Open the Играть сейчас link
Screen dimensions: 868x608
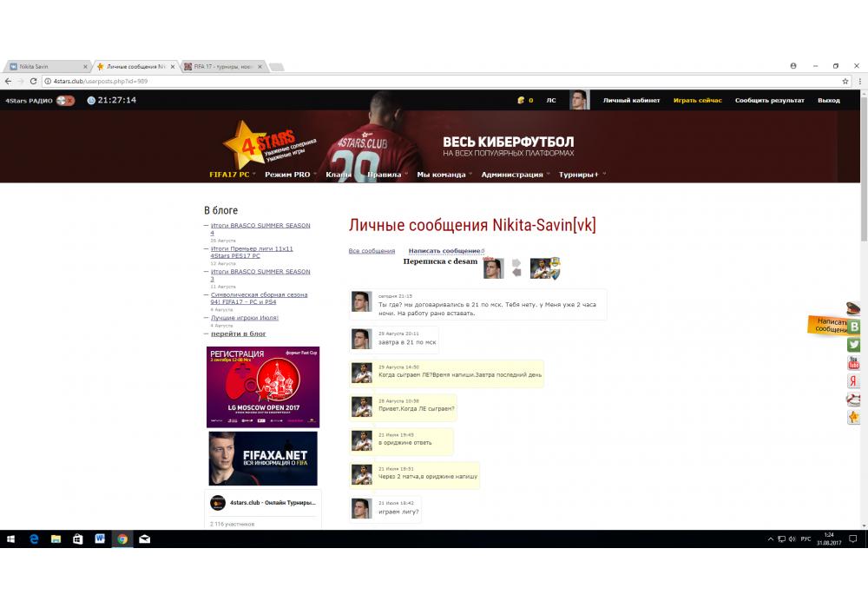(697, 101)
